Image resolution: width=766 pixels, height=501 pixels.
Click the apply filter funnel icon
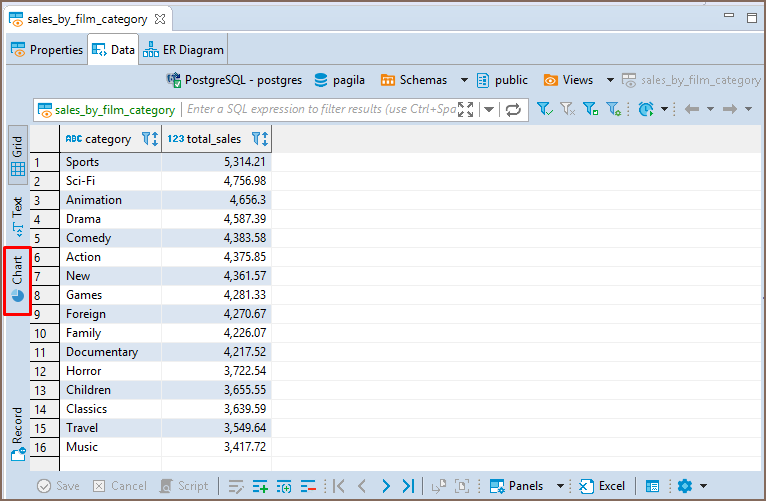(x=544, y=110)
